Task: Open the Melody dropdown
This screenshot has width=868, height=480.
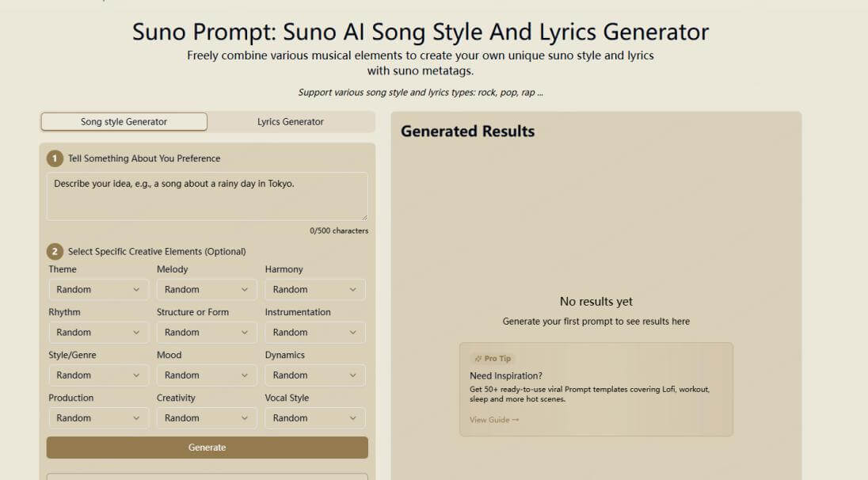Action: click(x=206, y=289)
